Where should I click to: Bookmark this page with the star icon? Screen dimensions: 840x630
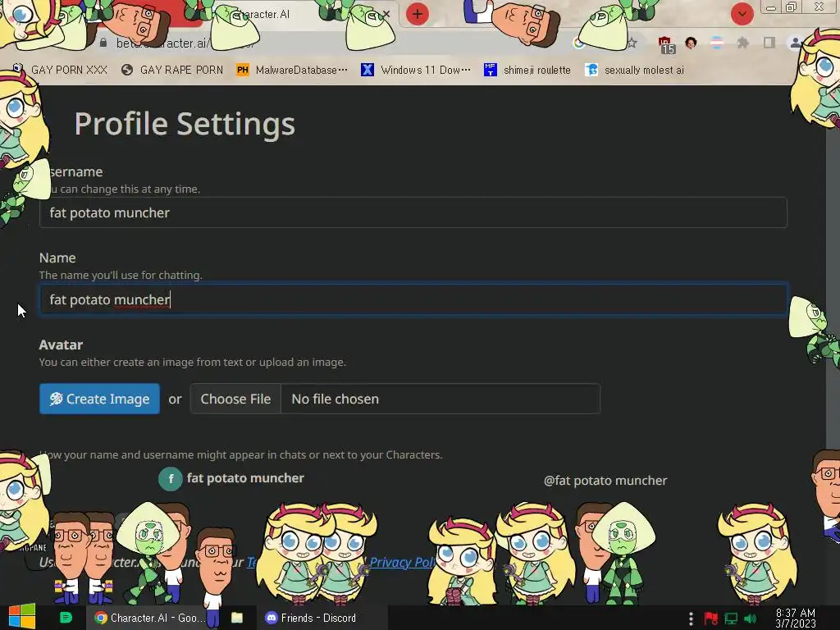(x=632, y=43)
